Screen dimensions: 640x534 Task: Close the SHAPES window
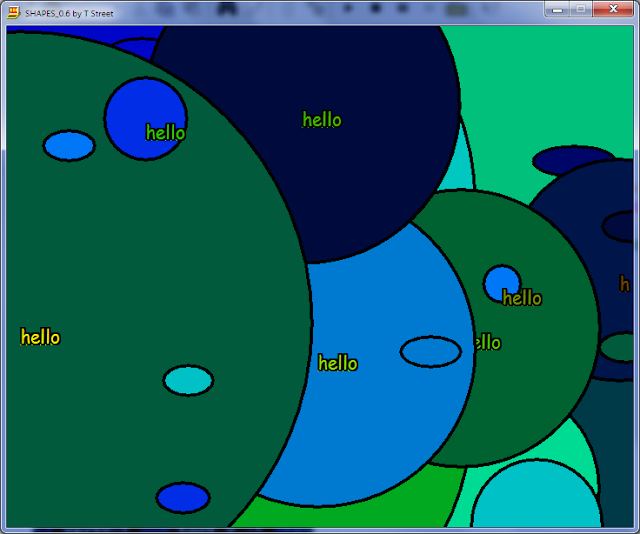pos(613,9)
